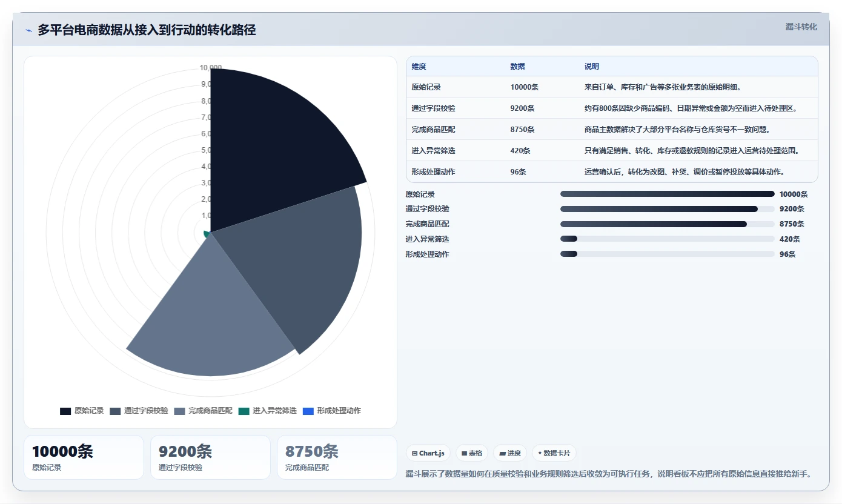Click the page title 多平台电商数据从接入到行动的转化路径
Screen dimensions: 842x504
147,30
